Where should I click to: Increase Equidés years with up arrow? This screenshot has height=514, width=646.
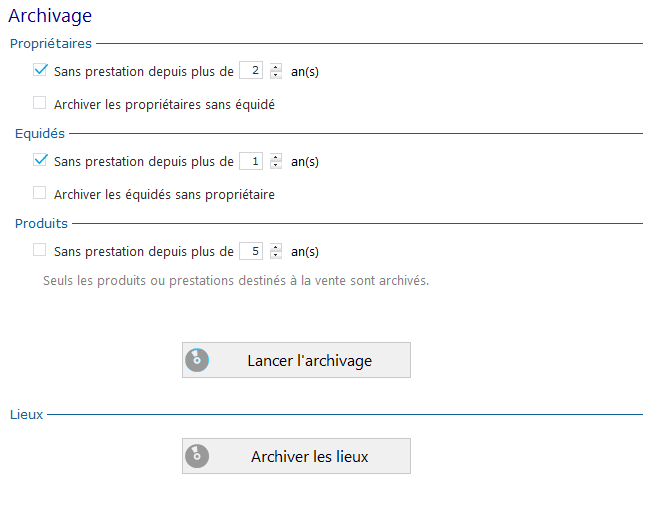coord(276,157)
